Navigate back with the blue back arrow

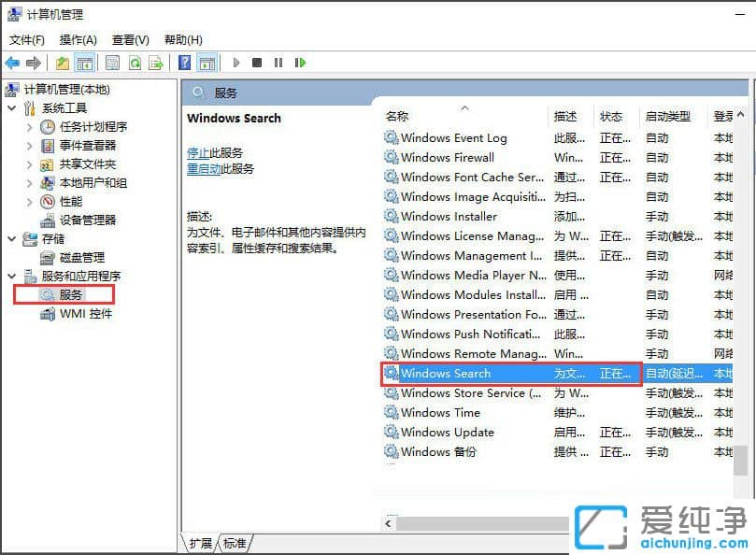pos(11,63)
